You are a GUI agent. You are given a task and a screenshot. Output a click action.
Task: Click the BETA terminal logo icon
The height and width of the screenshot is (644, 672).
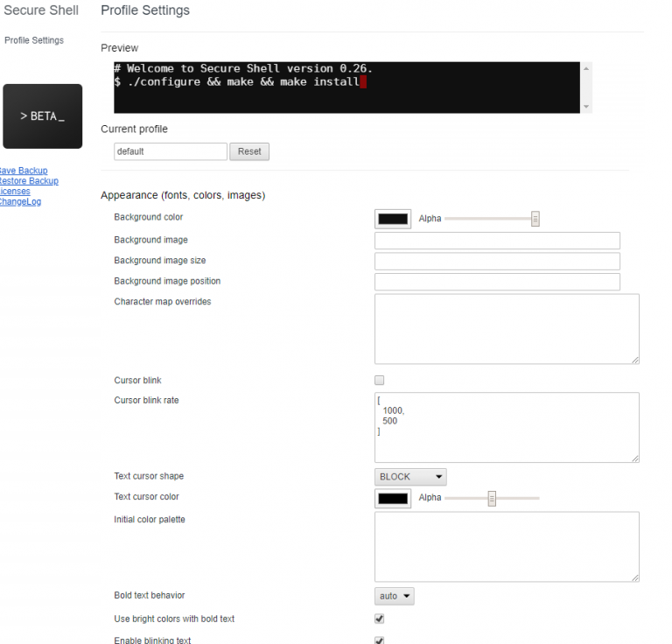click(x=42, y=116)
